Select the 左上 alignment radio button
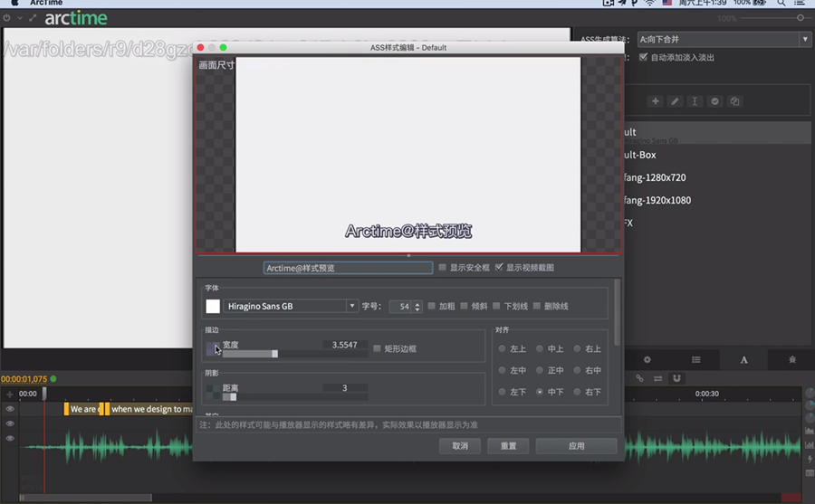 tap(503, 348)
